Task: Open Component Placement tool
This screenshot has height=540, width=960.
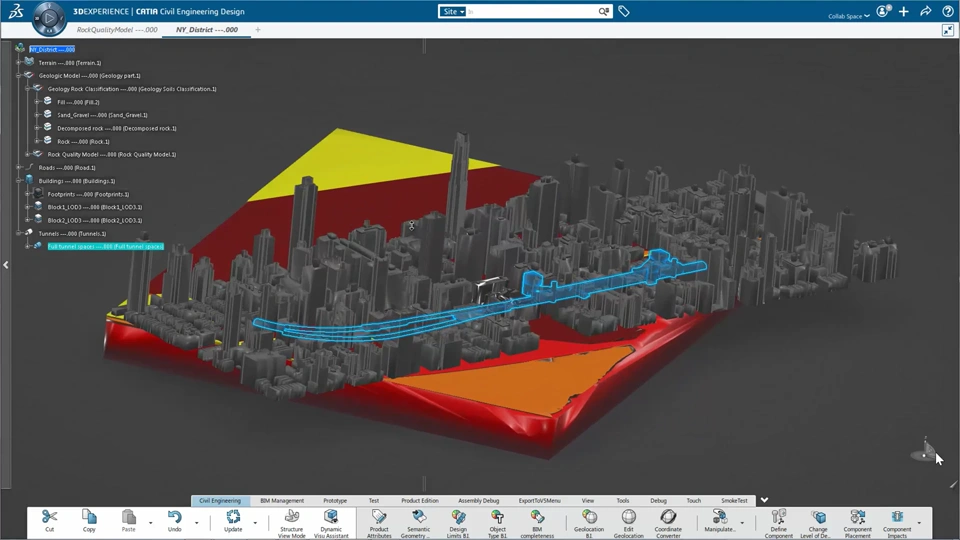Action: click(x=858, y=517)
